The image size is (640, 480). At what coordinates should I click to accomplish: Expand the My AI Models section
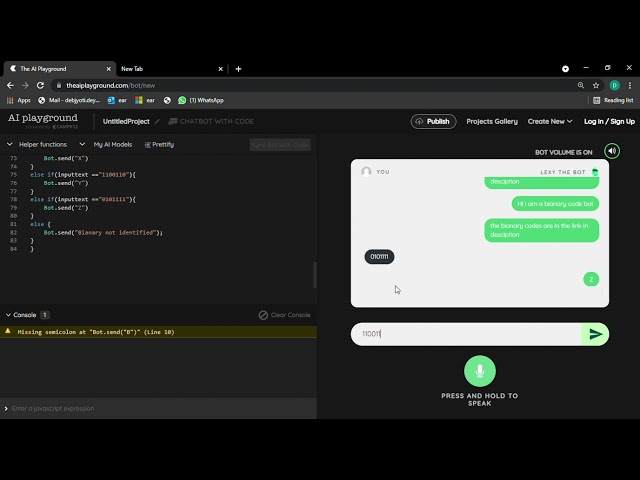point(106,144)
